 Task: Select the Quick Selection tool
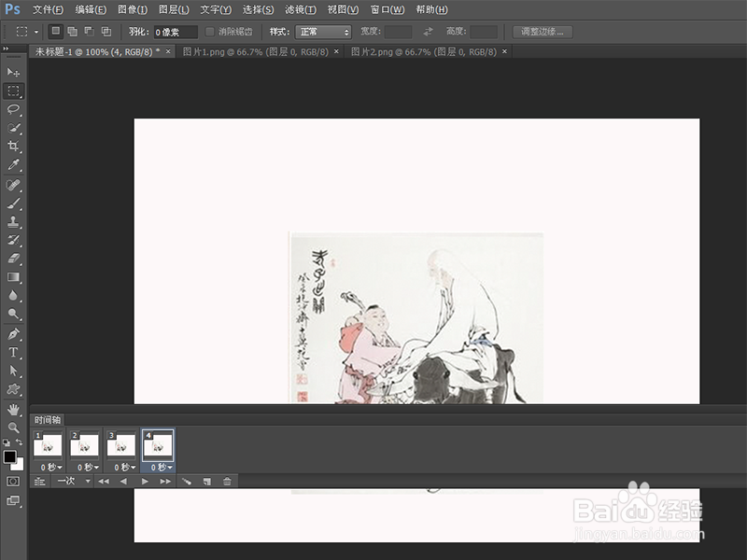13,128
